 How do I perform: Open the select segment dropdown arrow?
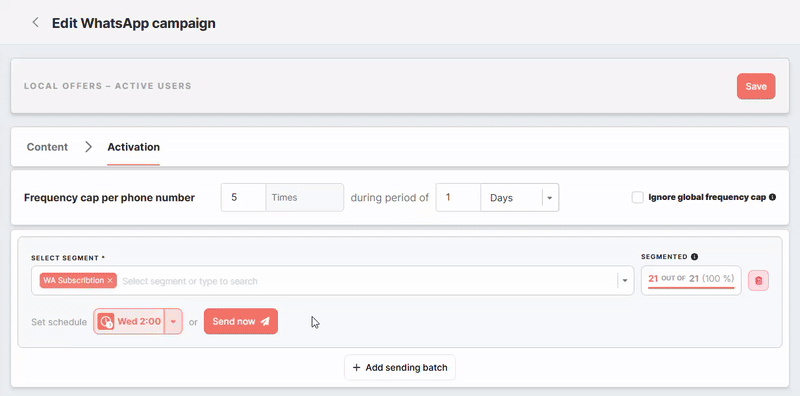(625, 281)
